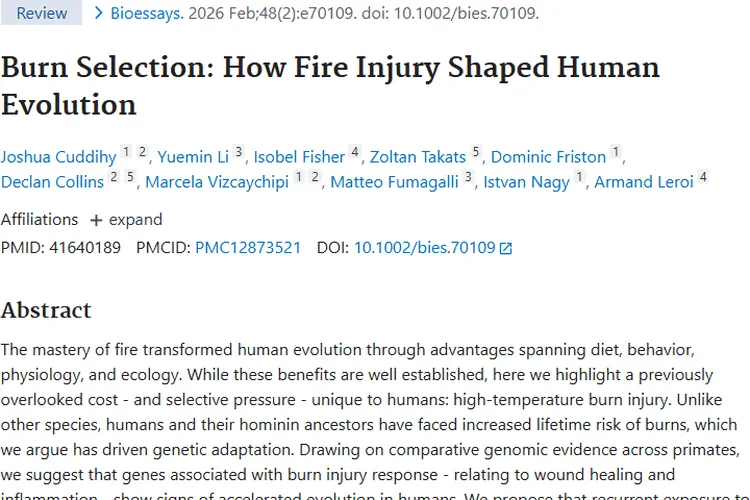Click the chevron before Bioessays
Image resolution: width=750 pixels, height=500 pixels.
click(x=98, y=13)
